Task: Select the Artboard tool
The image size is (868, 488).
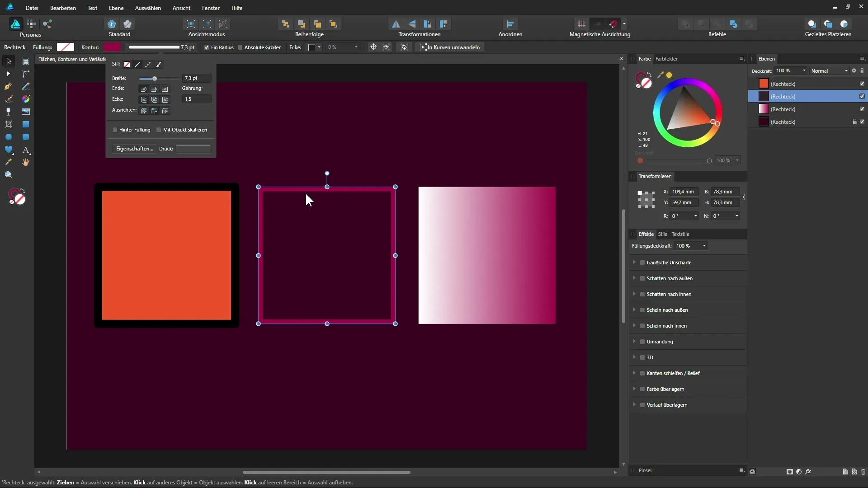Action: tap(26, 61)
